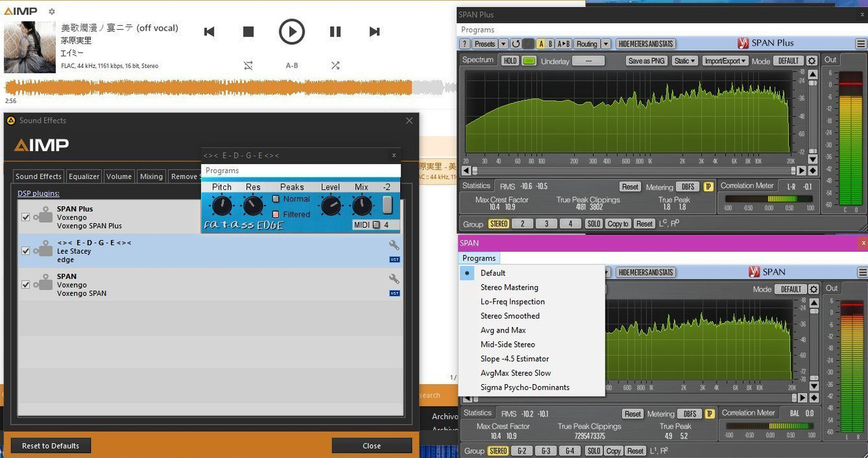868x458 pixels.
Task: Toggle shuffle icon in AIMP
Action: (x=335, y=66)
